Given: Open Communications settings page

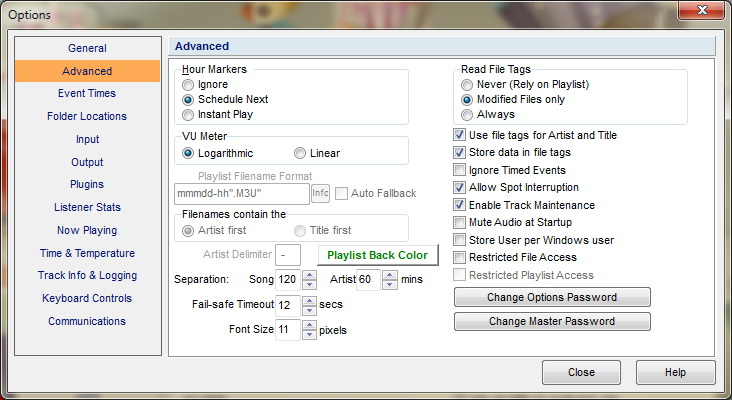Looking at the screenshot, I should tap(87, 321).
